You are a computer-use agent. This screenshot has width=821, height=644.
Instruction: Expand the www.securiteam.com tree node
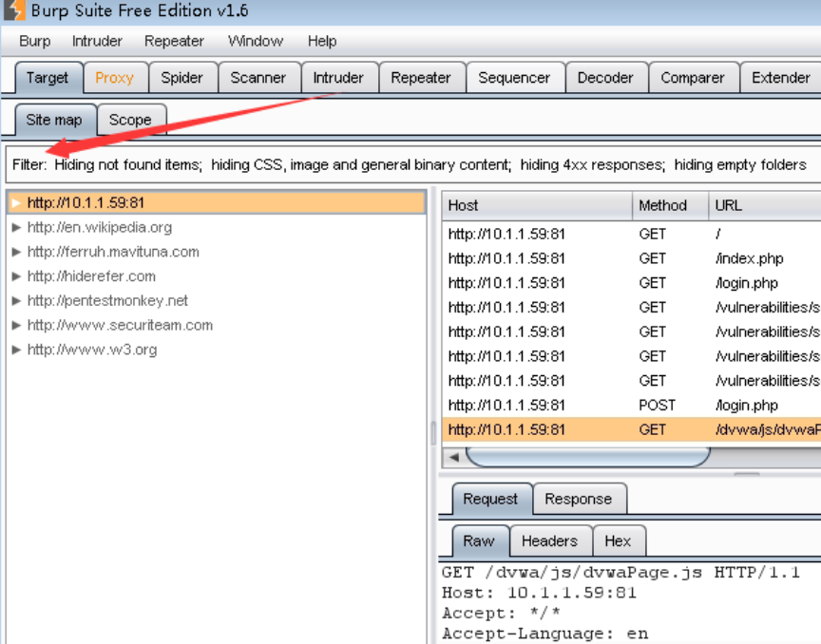tap(16, 325)
